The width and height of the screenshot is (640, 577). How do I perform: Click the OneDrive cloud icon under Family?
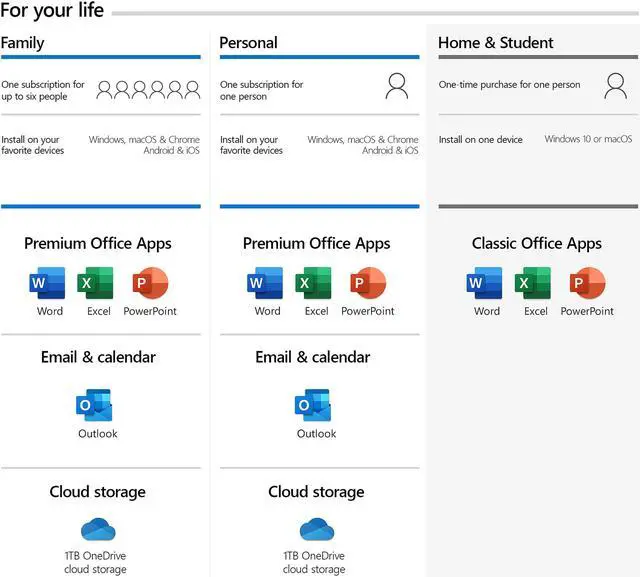click(97, 529)
